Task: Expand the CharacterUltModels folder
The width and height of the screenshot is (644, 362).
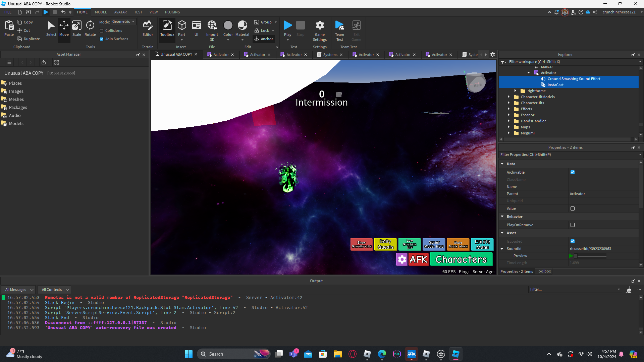Action: click(509, 97)
